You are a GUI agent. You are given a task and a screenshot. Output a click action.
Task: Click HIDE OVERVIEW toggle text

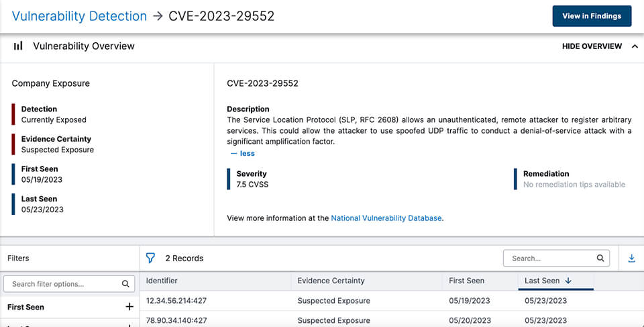point(592,46)
